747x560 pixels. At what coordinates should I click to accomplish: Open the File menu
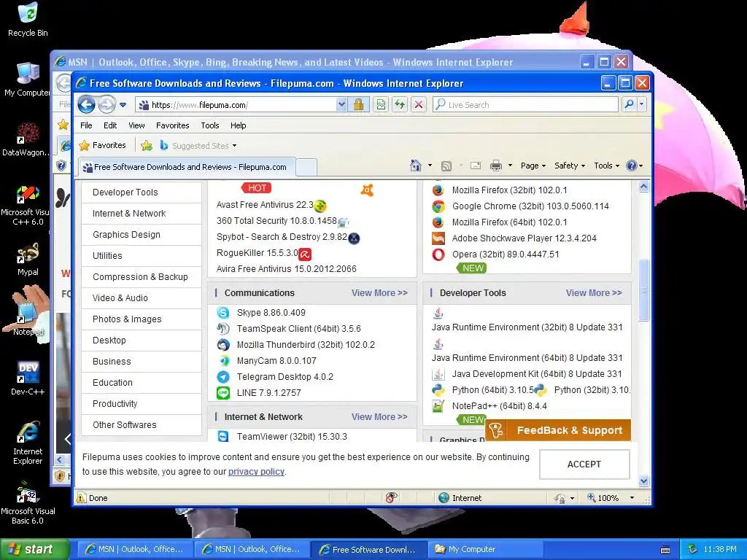86,125
